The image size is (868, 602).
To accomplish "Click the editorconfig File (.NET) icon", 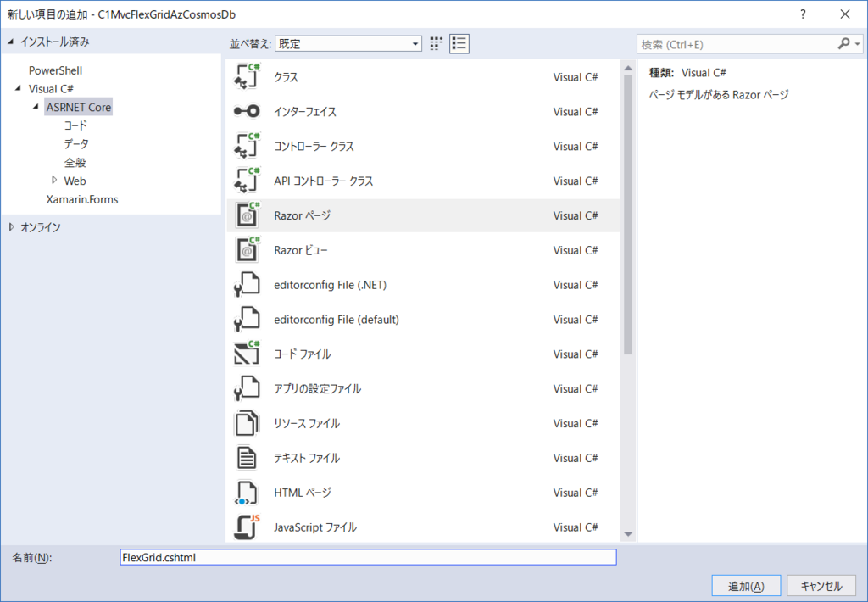I will [247, 285].
